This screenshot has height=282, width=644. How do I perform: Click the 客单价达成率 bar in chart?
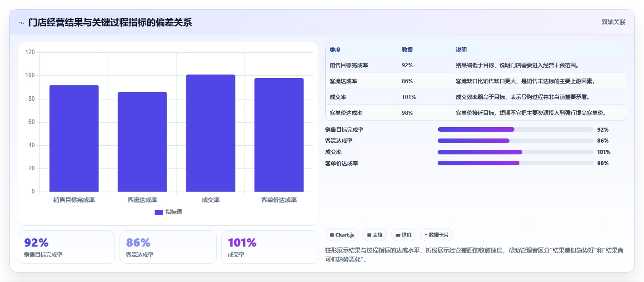pyautogui.click(x=279, y=135)
